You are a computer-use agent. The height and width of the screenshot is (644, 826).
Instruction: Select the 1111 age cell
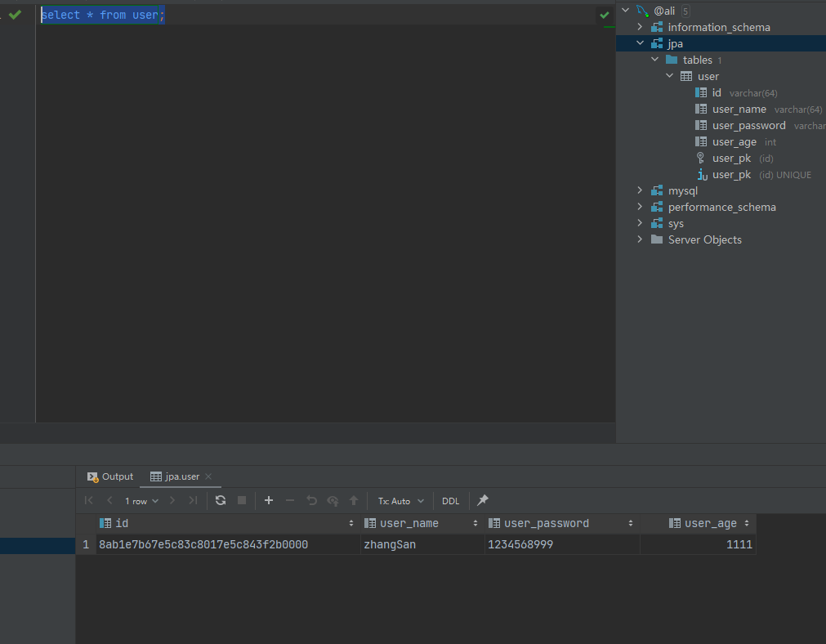click(698, 544)
